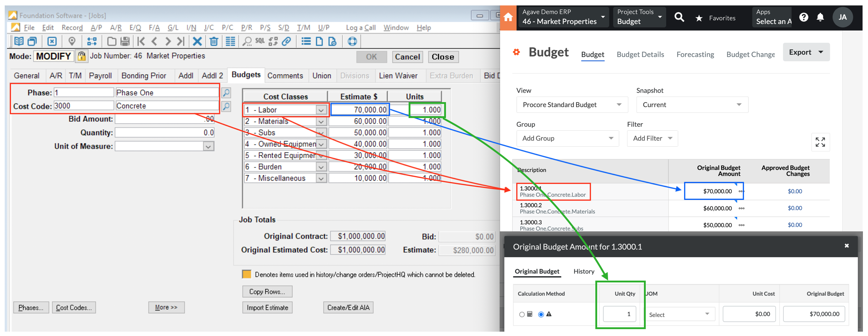
Task: Switch to the Comments tab
Action: [x=285, y=76]
